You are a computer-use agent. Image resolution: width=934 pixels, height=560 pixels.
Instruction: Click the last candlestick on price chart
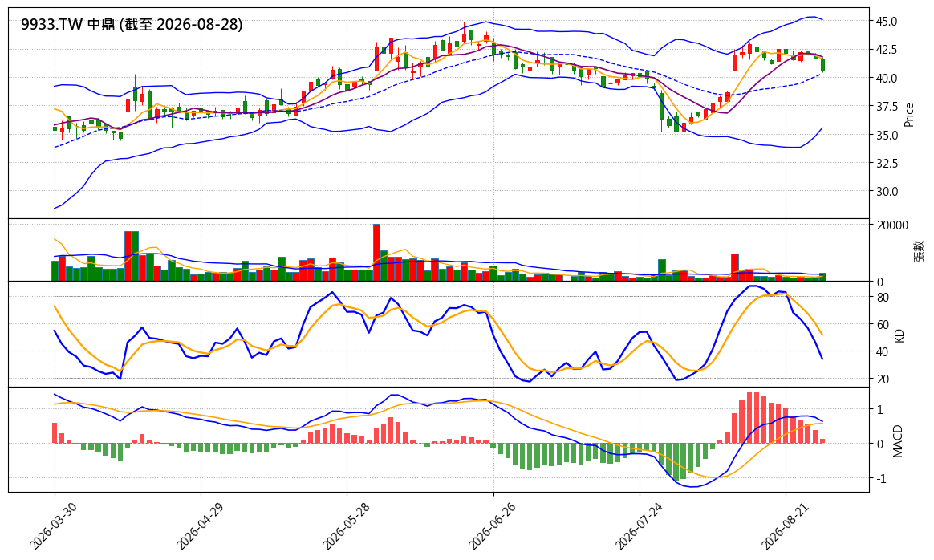pos(822,65)
